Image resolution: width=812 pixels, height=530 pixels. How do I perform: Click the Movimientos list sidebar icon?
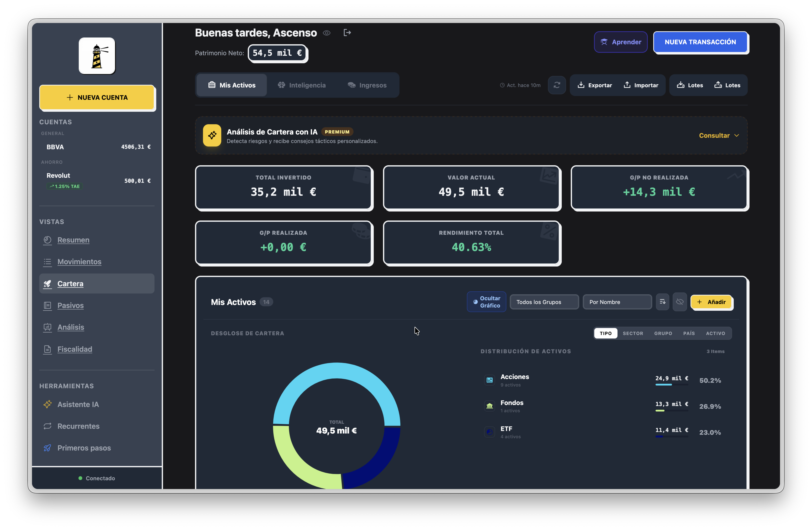(47, 262)
